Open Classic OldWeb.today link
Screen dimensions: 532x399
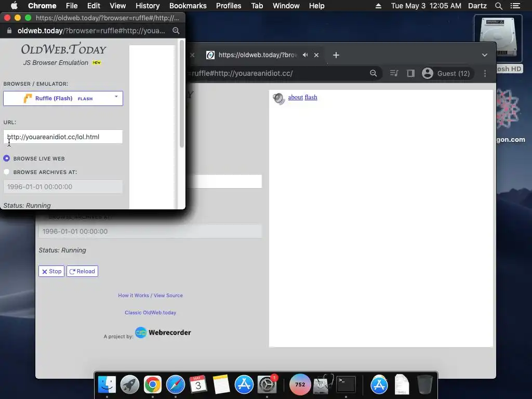[150, 312]
